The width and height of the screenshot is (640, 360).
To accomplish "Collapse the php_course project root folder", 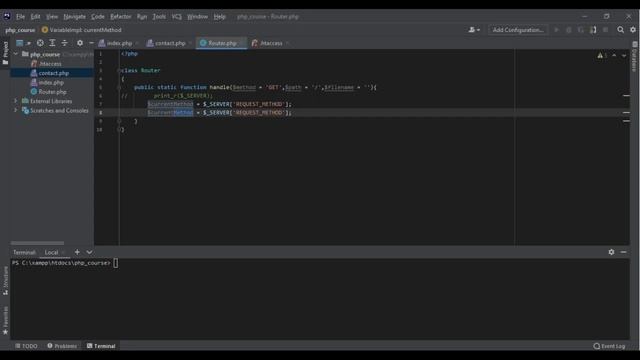I will click(x=16, y=54).
